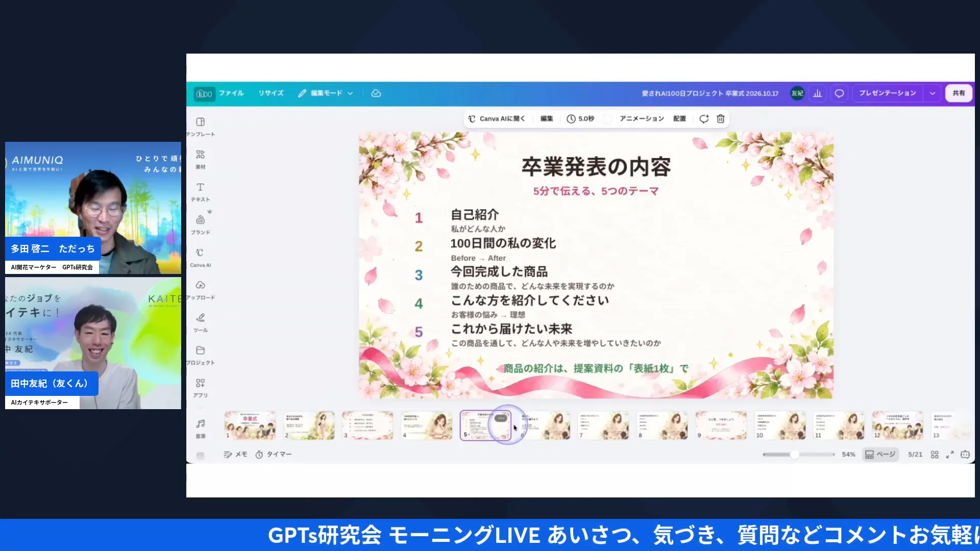Click the 54% zoom percentage
This screenshot has height=551, width=980.
(x=848, y=455)
